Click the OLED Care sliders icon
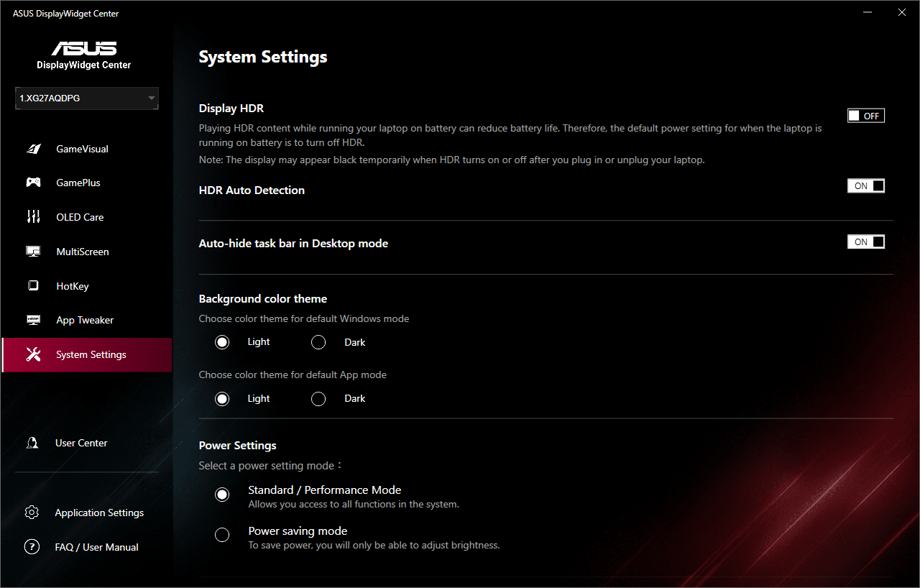Screen dimensions: 920x588 [x=33, y=217]
